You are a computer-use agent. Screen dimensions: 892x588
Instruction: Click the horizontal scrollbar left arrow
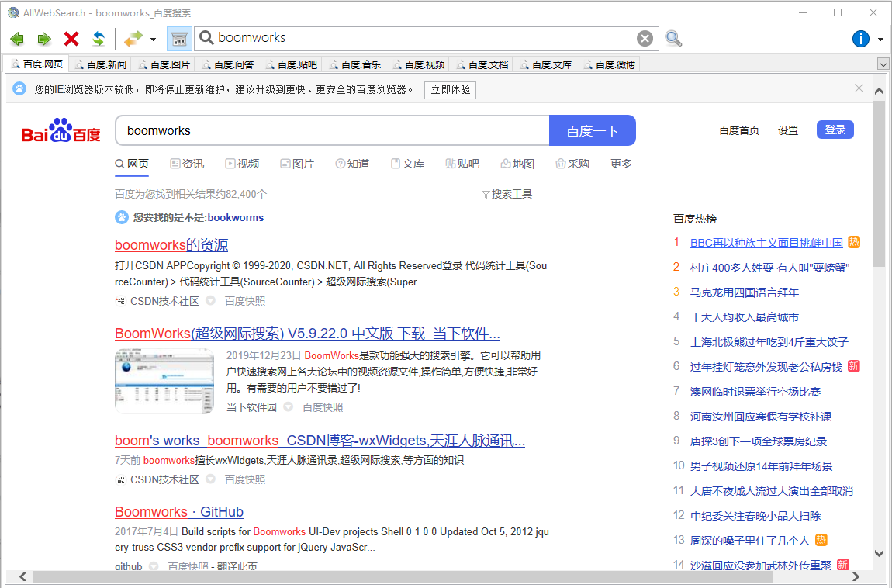tap(22, 576)
